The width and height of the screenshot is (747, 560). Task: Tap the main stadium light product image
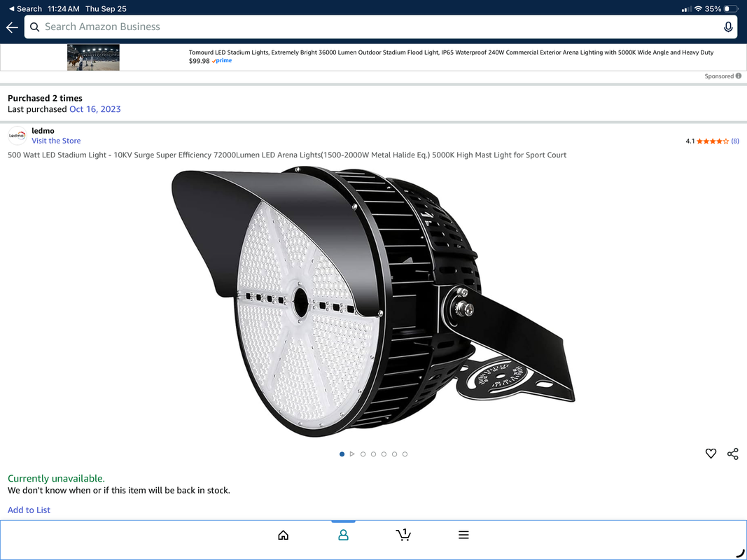click(373, 301)
